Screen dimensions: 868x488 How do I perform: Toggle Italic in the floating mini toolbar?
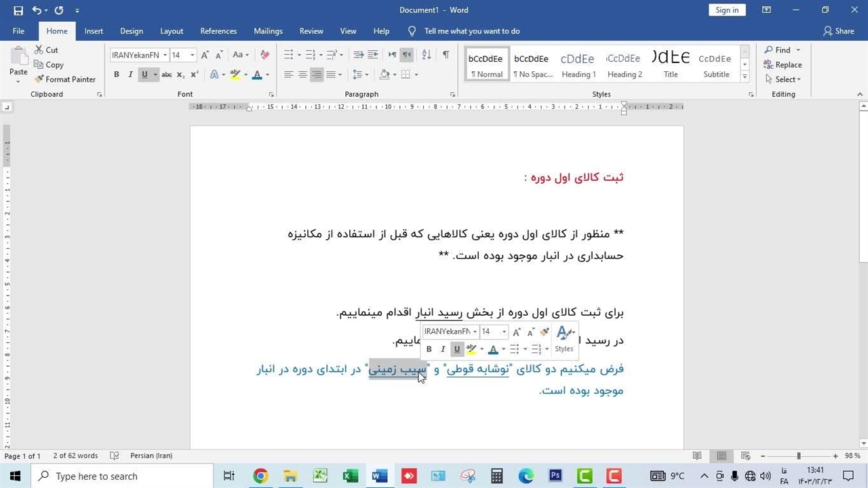pyautogui.click(x=443, y=349)
